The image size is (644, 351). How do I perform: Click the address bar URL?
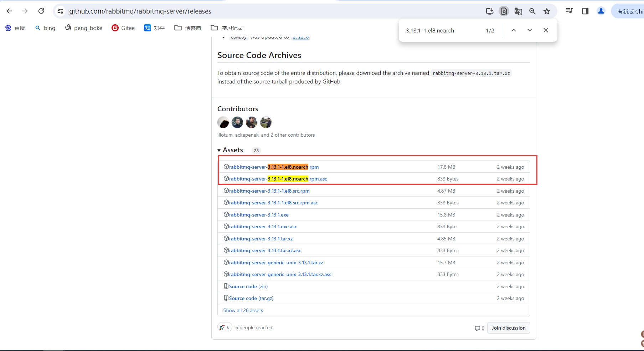(140, 11)
